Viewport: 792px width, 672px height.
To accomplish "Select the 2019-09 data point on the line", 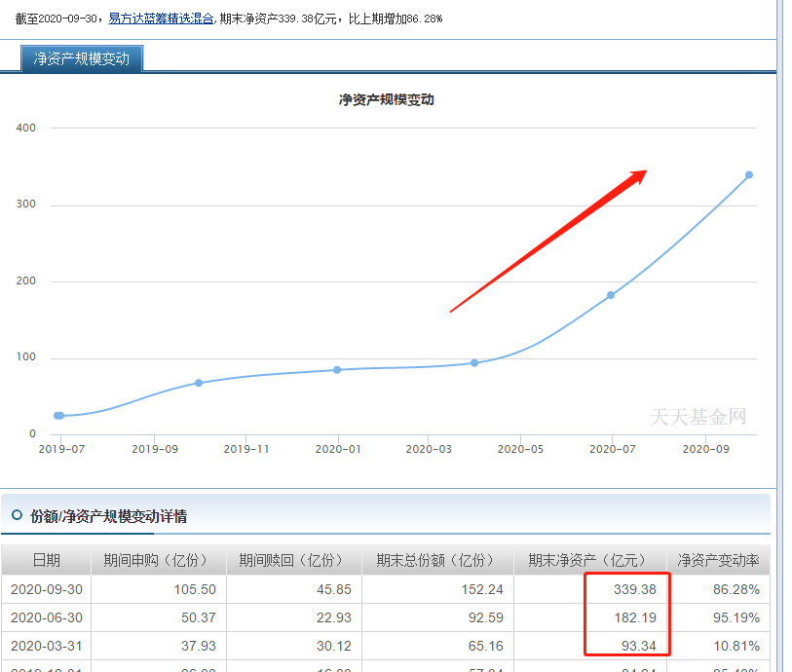I will pyautogui.click(x=199, y=383).
